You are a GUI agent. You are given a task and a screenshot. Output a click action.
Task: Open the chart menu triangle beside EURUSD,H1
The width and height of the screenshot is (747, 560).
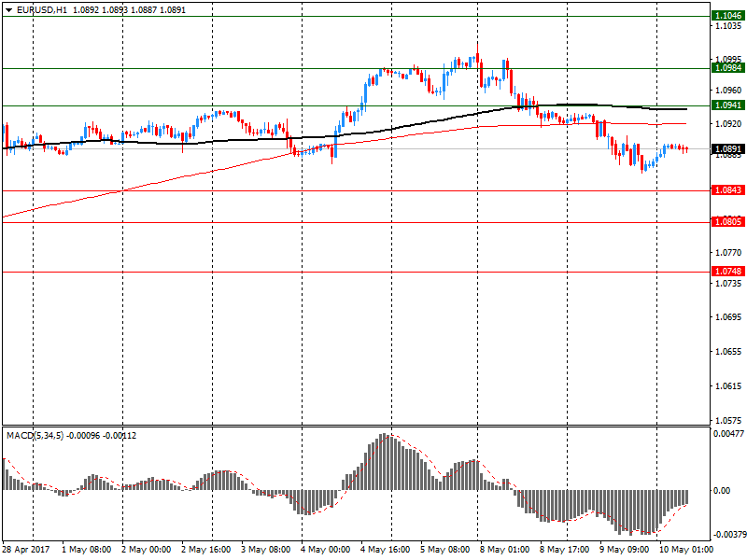tap(8, 10)
